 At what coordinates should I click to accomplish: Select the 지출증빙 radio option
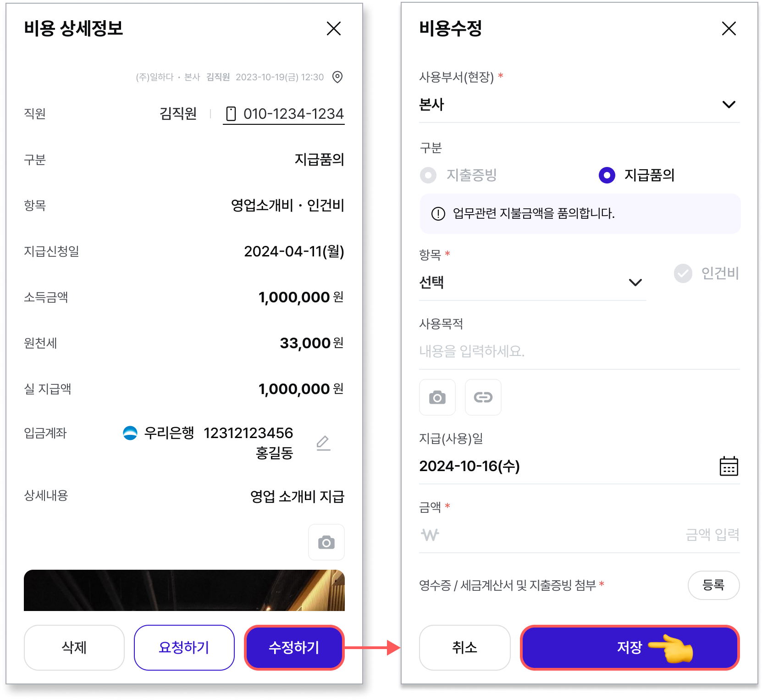[x=428, y=175]
